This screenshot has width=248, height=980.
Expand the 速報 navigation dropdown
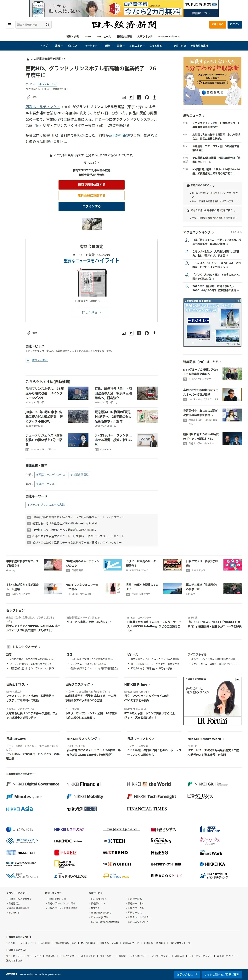coord(58,46)
